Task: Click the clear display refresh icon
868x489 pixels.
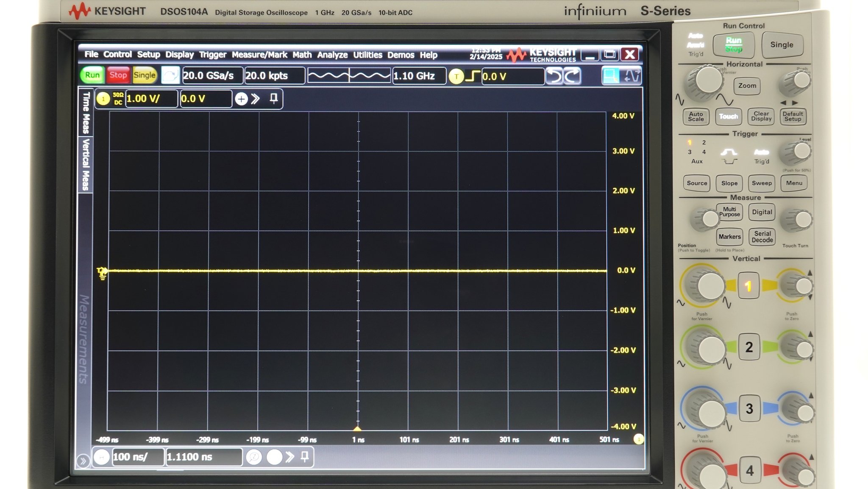Action: (170, 75)
